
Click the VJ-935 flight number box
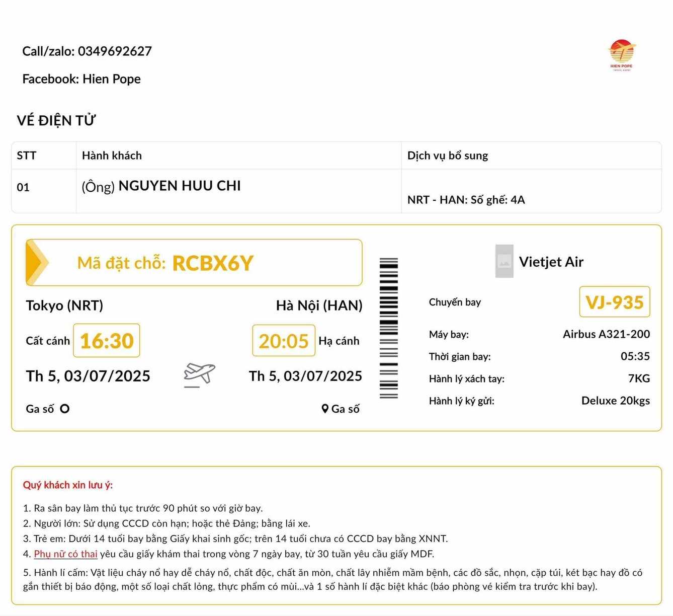[614, 302]
